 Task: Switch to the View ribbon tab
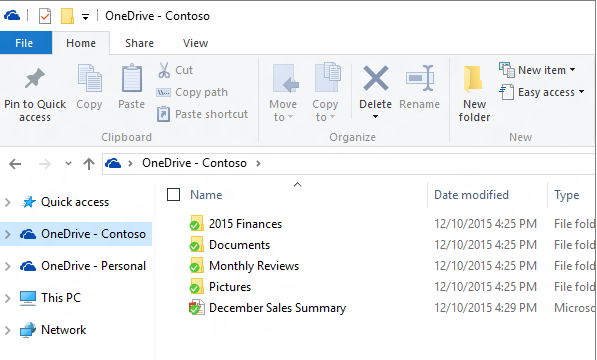click(x=195, y=43)
